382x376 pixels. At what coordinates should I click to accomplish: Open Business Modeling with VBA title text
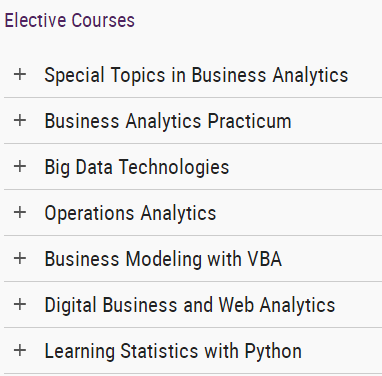tap(163, 259)
